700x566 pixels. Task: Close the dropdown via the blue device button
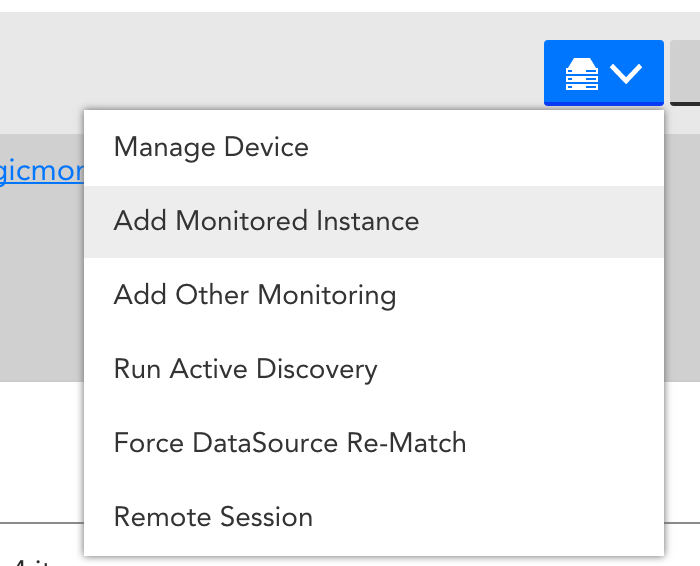[x=604, y=73]
